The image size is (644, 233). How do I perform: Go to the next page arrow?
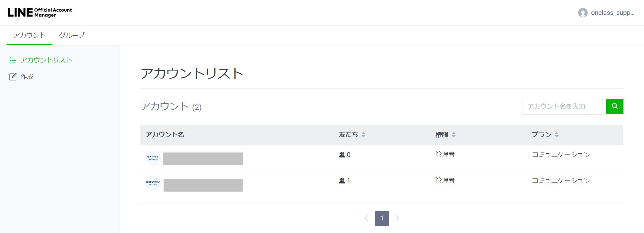[397, 218]
